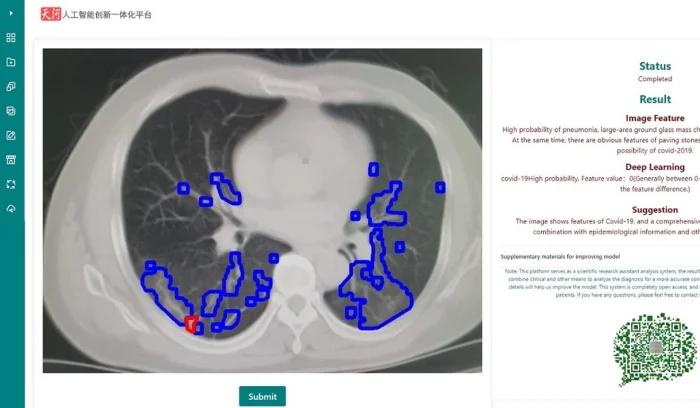Click the Result heading
Viewport: 700px width, 408px height.
655,100
